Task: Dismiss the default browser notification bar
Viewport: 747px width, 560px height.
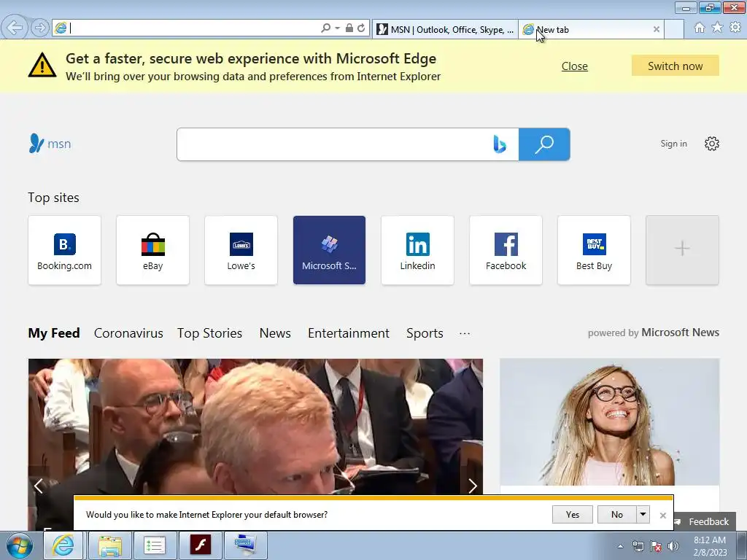Action: pos(662,516)
